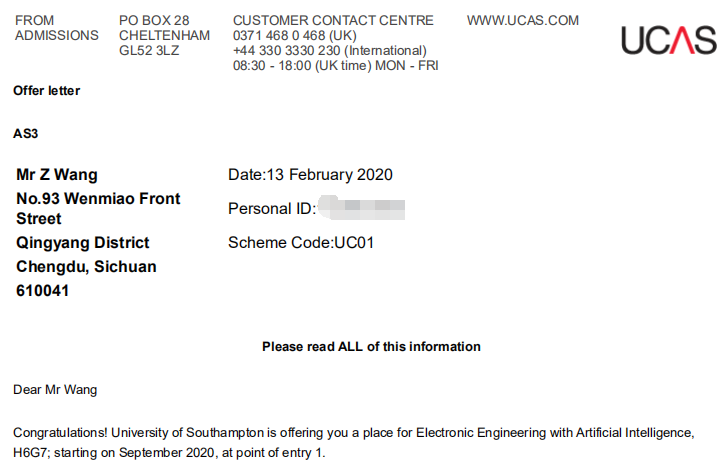Image resolution: width=723 pixels, height=470 pixels.
Task: Click the redacted Personal ID value
Action: pyautogui.click(x=362, y=209)
